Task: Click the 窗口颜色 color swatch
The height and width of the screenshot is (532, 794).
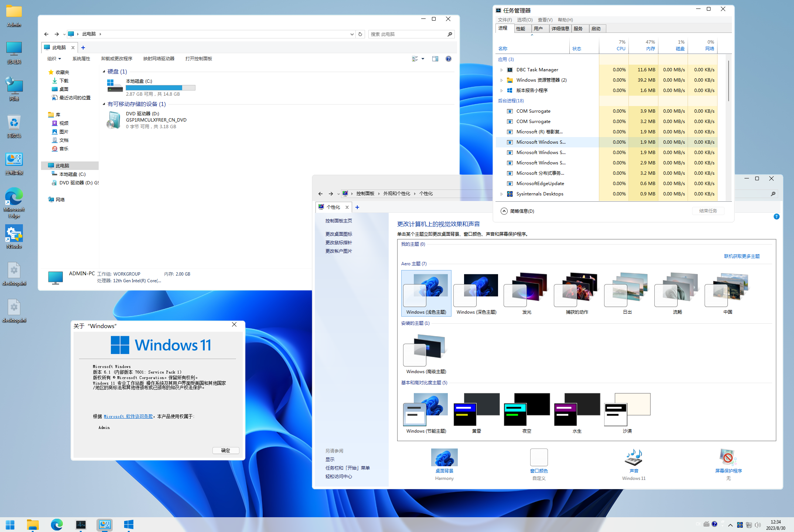Action: coord(539,457)
